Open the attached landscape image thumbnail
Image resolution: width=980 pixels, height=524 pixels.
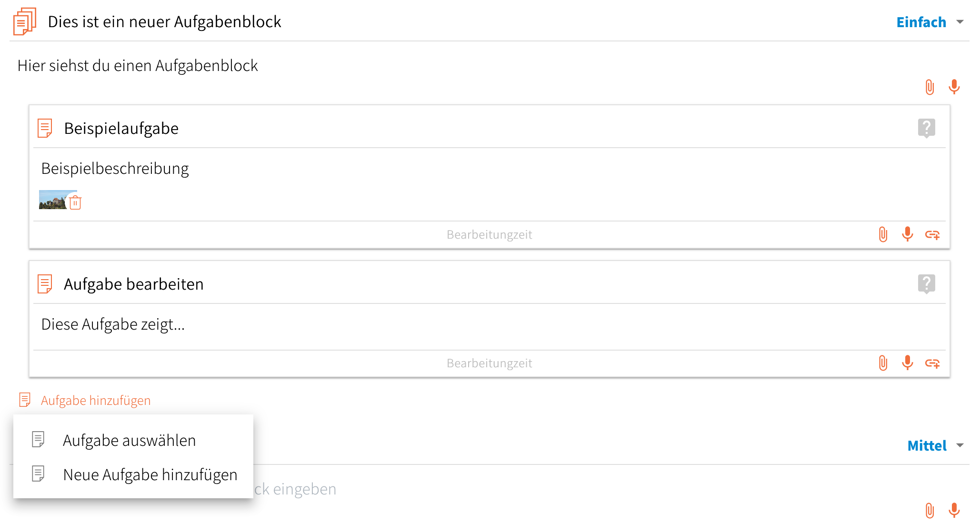pos(53,200)
